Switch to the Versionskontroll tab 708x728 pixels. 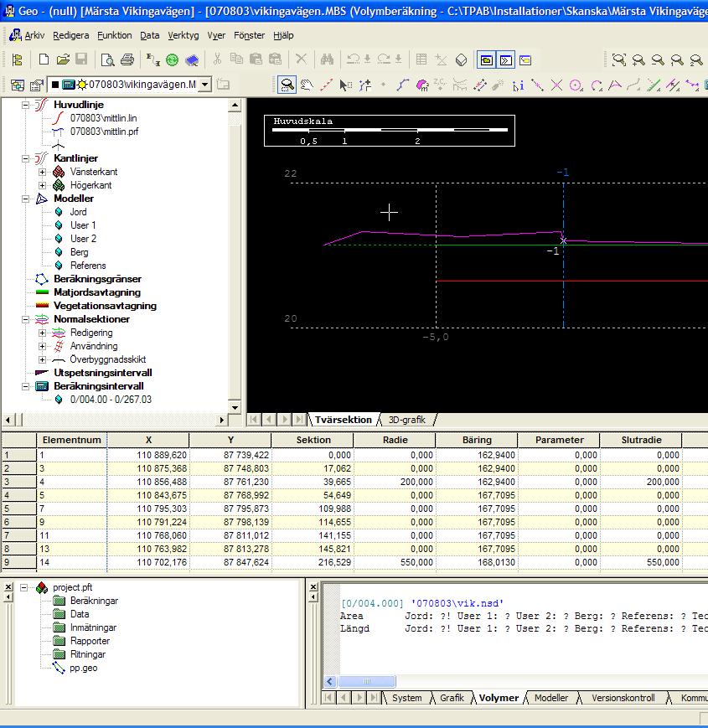(x=623, y=698)
